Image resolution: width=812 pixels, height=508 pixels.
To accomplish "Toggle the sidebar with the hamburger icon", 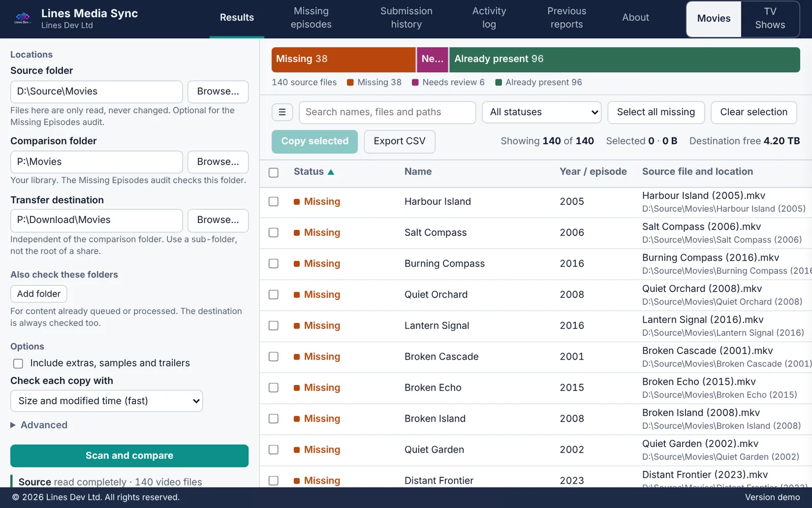I will [282, 112].
